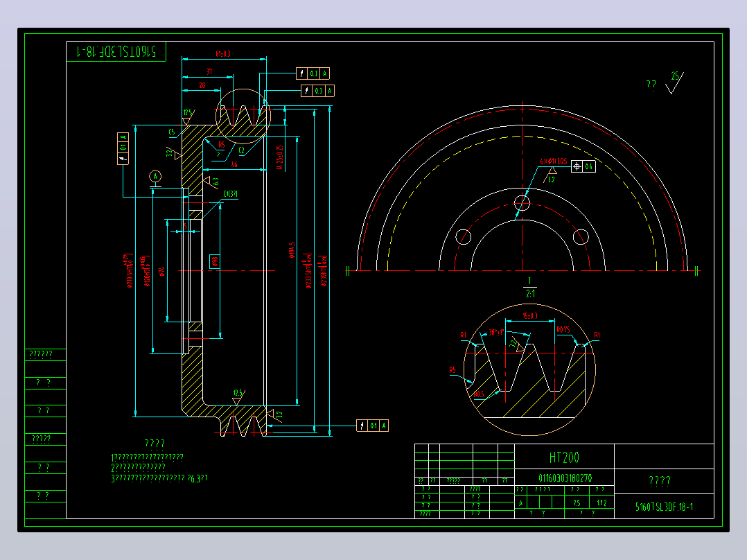Click the datum A circle marker
The width and height of the screenshot is (747, 560).
[x=155, y=176]
